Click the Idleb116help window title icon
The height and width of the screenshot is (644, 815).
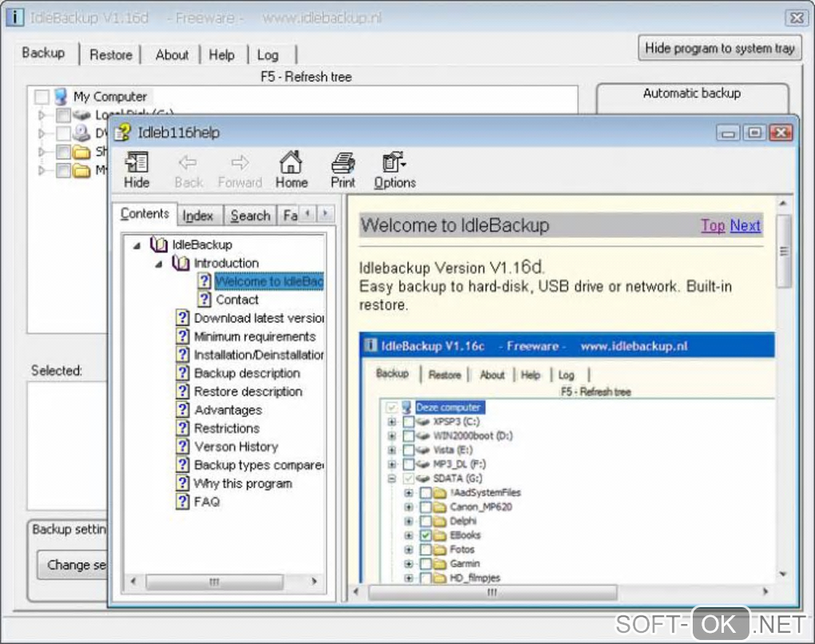(x=123, y=132)
